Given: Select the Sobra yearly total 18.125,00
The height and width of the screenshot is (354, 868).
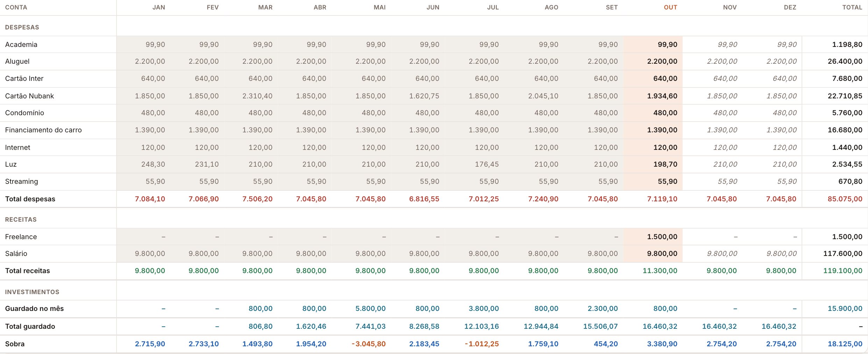Looking at the screenshot, I should coord(845,344).
